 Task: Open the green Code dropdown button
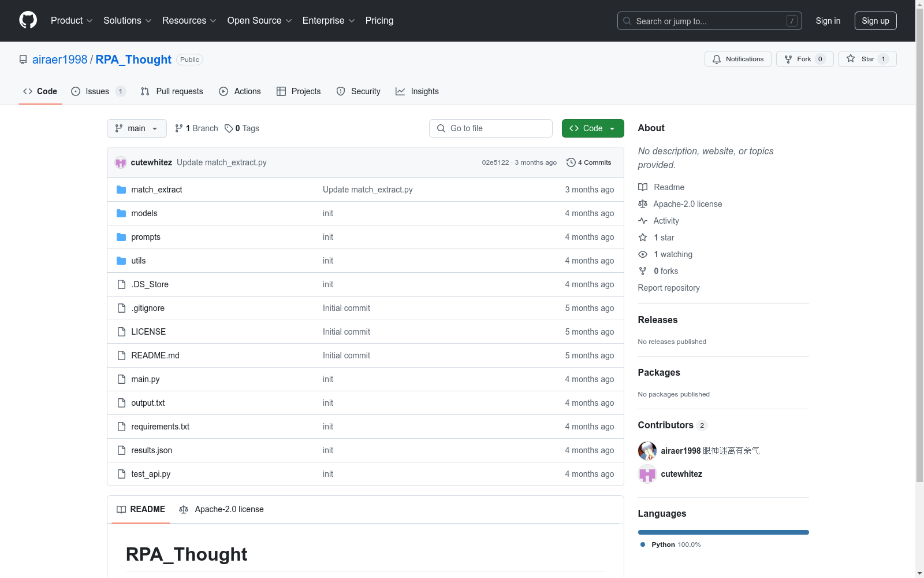[x=593, y=128]
